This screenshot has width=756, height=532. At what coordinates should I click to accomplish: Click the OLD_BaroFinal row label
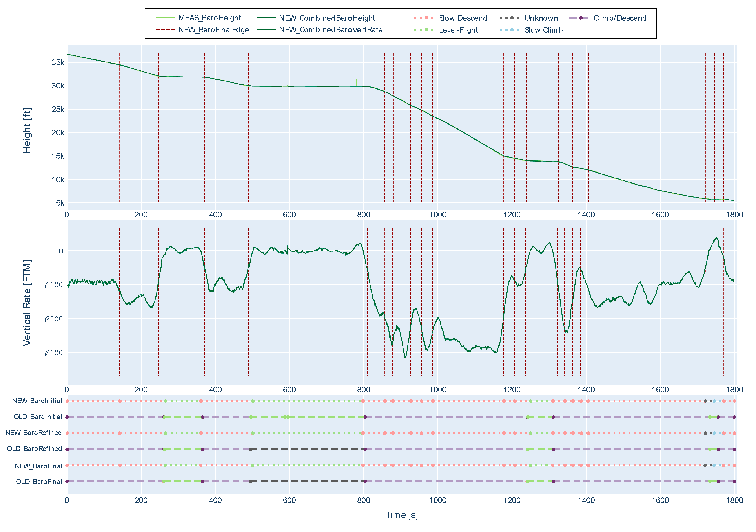(39, 482)
